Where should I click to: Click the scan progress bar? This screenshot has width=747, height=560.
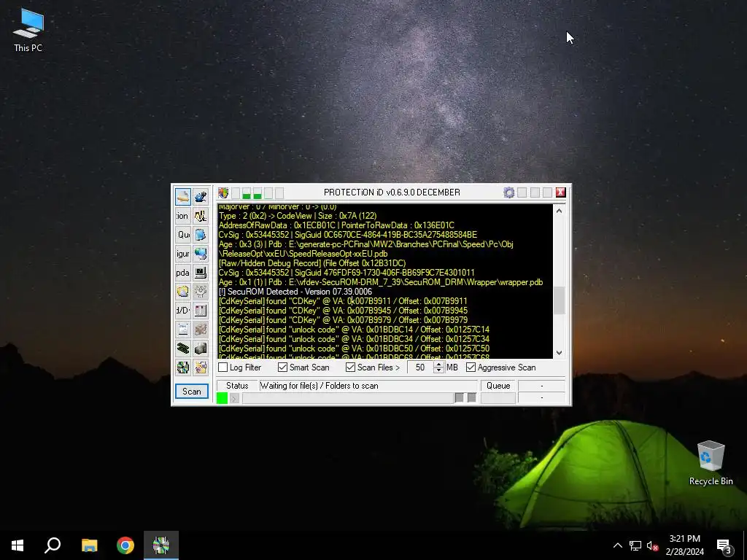pyautogui.click(x=348, y=398)
